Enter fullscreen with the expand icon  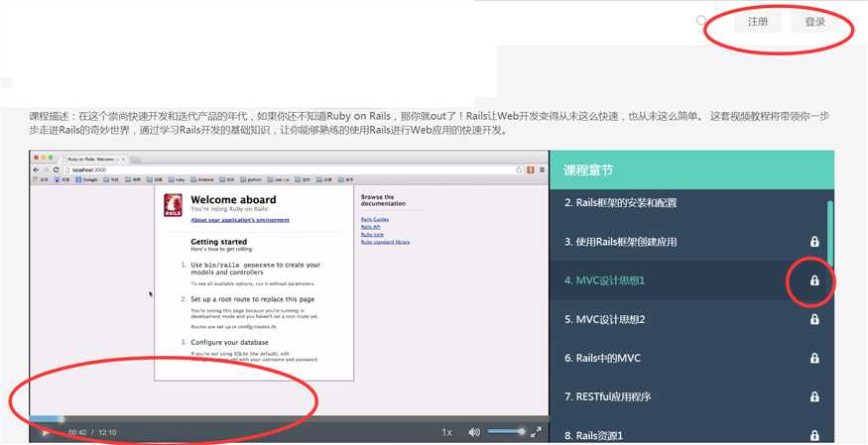[x=536, y=432]
